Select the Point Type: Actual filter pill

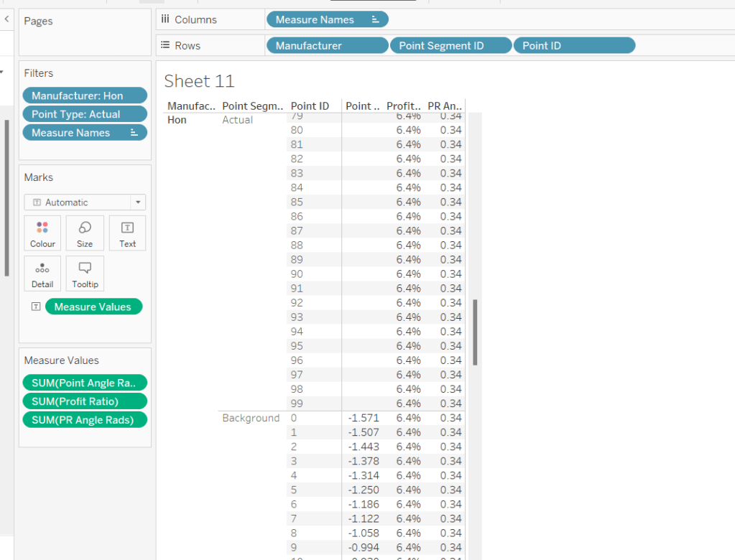[84, 114]
